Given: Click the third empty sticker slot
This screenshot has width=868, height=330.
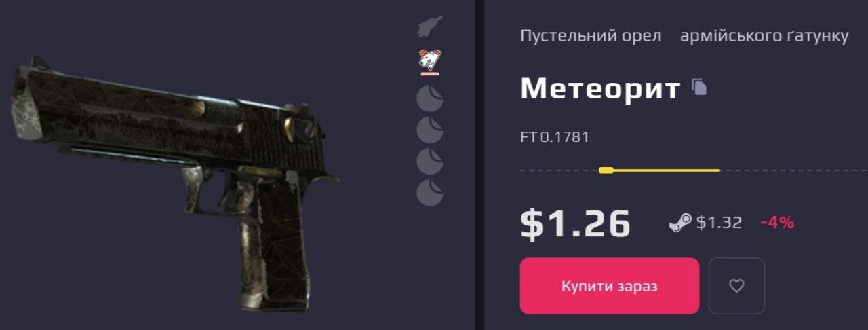Looking at the screenshot, I should point(430,161).
